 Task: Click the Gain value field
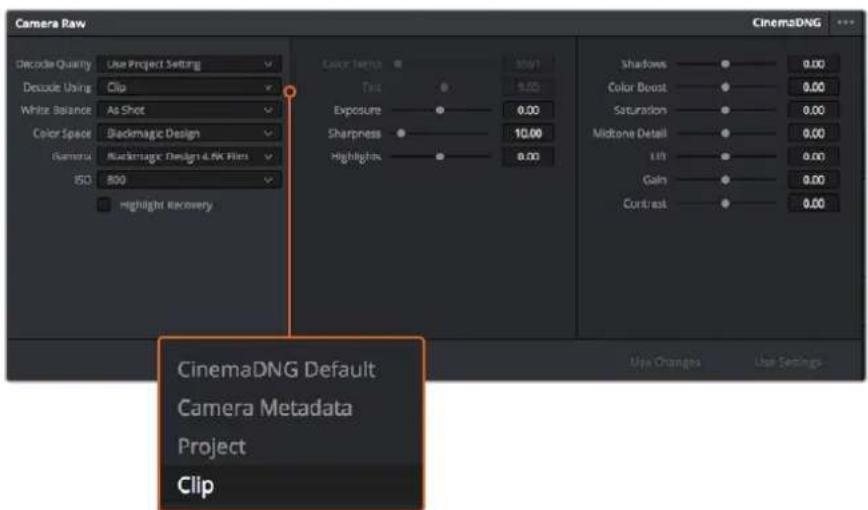click(813, 180)
